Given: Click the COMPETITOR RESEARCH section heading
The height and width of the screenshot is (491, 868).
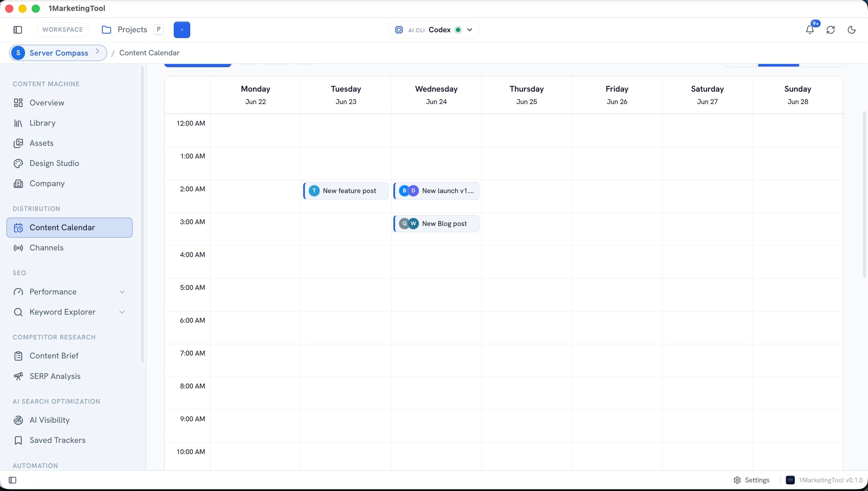Looking at the screenshot, I should click(54, 337).
